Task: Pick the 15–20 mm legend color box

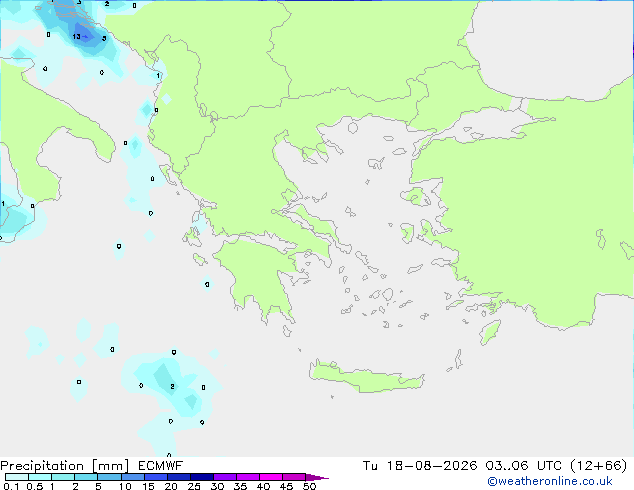Action: (155, 477)
